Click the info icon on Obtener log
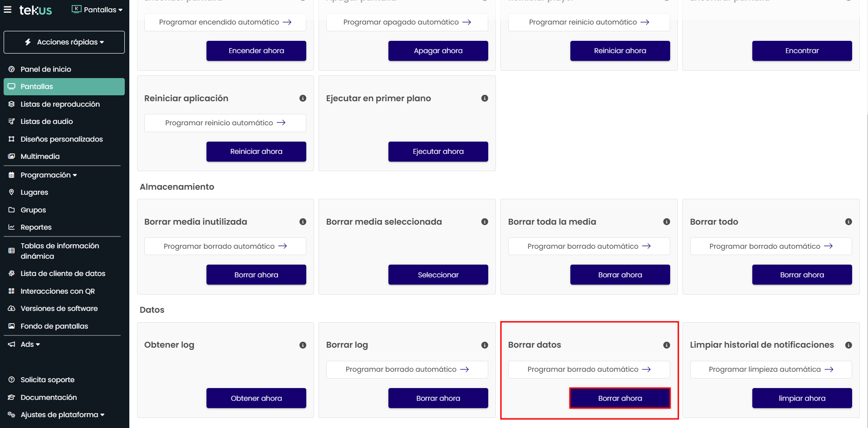The width and height of the screenshot is (868, 428). (x=303, y=345)
